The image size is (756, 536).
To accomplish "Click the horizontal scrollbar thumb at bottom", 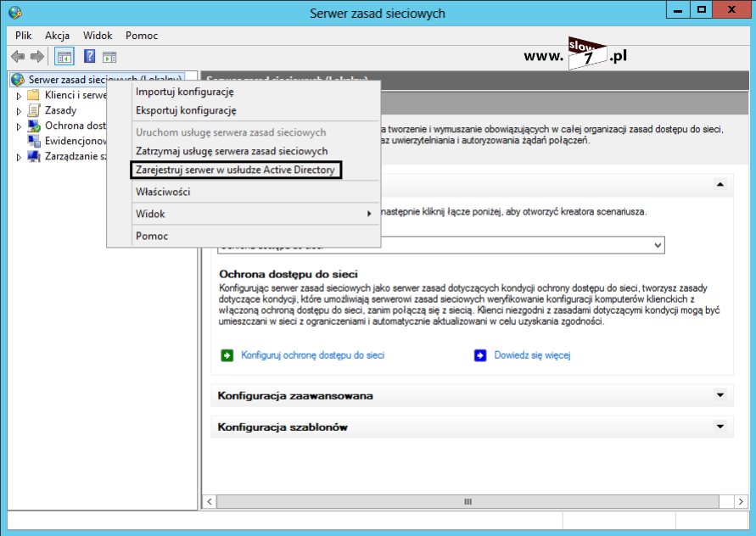I will point(467,501).
